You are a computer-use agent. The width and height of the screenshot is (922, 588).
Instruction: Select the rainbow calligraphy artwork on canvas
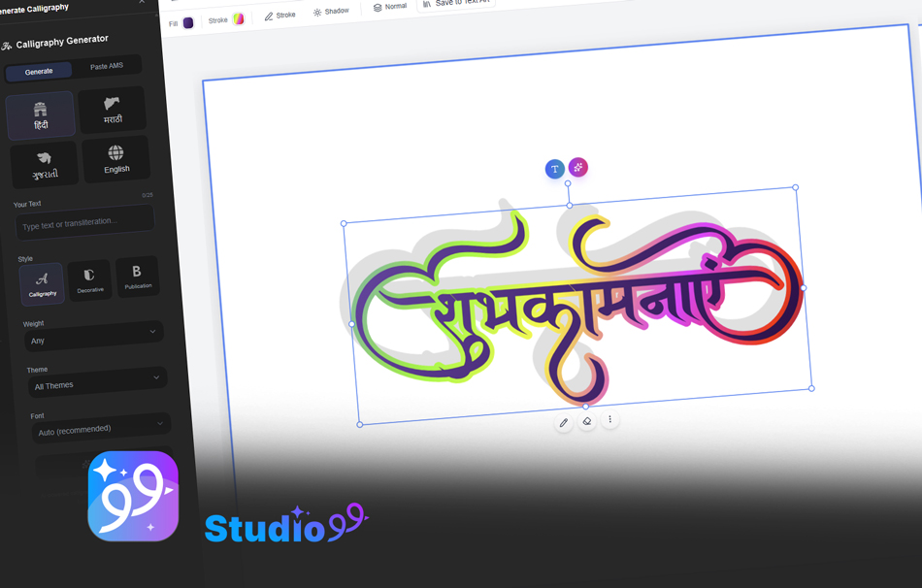click(577, 308)
